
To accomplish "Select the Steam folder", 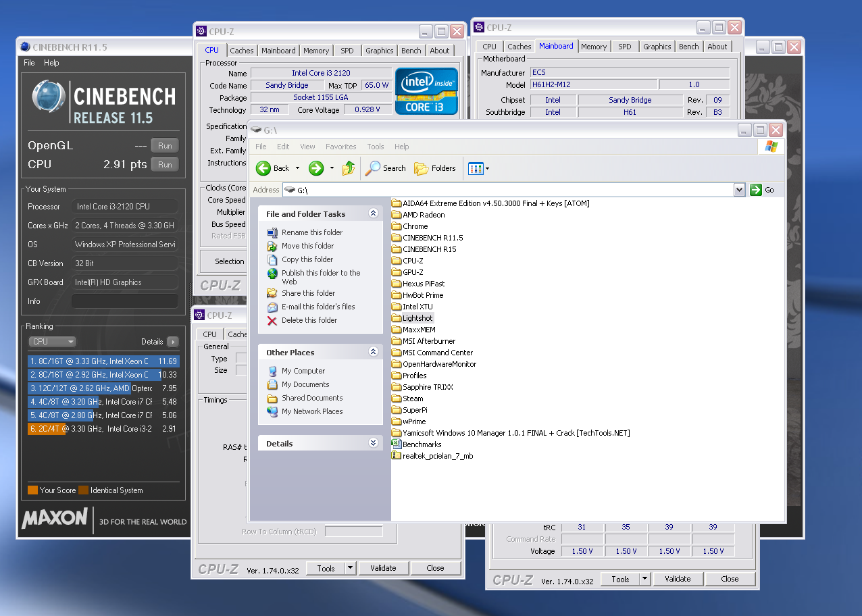I will coord(407,399).
